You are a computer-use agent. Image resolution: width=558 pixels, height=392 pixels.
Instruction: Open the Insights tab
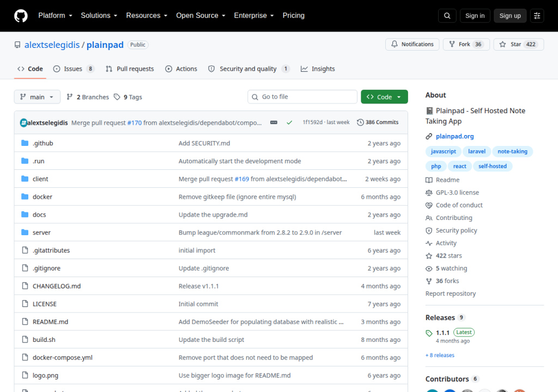point(318,69)
